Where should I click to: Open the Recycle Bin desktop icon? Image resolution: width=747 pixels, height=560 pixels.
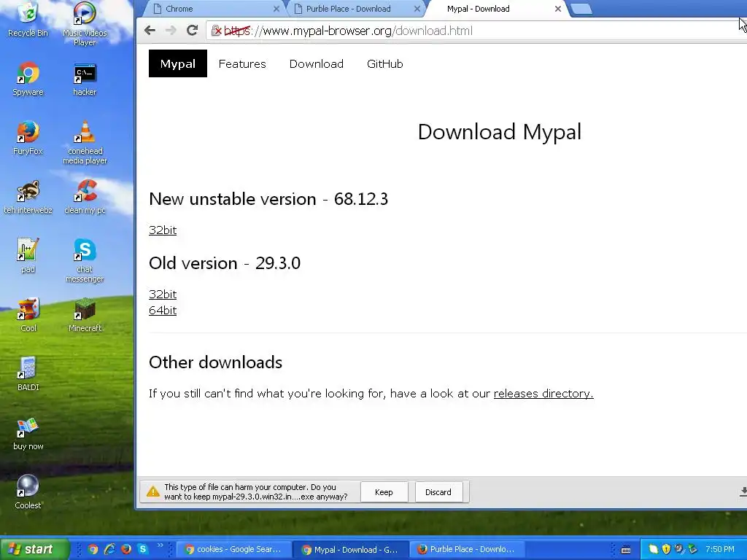tap(28, 19)
